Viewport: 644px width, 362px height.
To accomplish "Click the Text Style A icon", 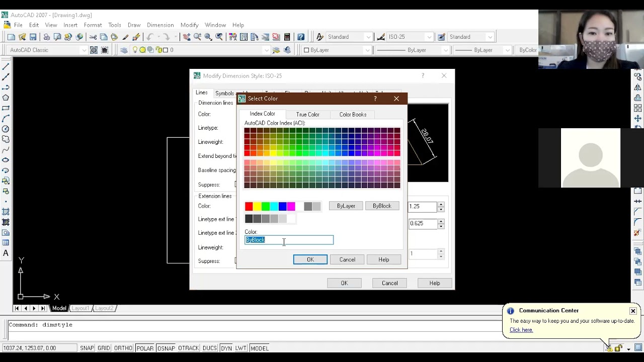I will coord(319,37).
